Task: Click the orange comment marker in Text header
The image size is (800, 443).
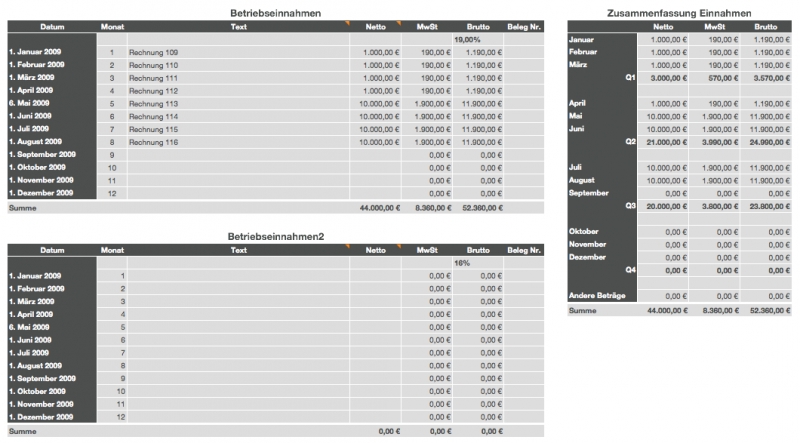Action: 346,22
